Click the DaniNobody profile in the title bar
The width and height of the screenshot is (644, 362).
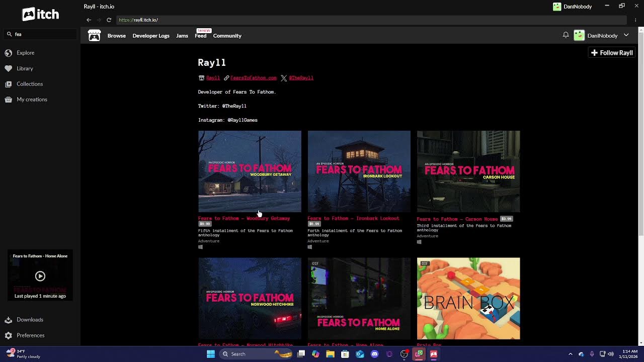(572, 7)
